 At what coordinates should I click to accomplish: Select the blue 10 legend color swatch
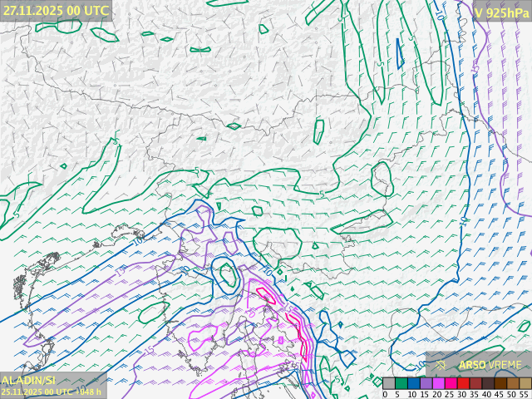(413, 383)
